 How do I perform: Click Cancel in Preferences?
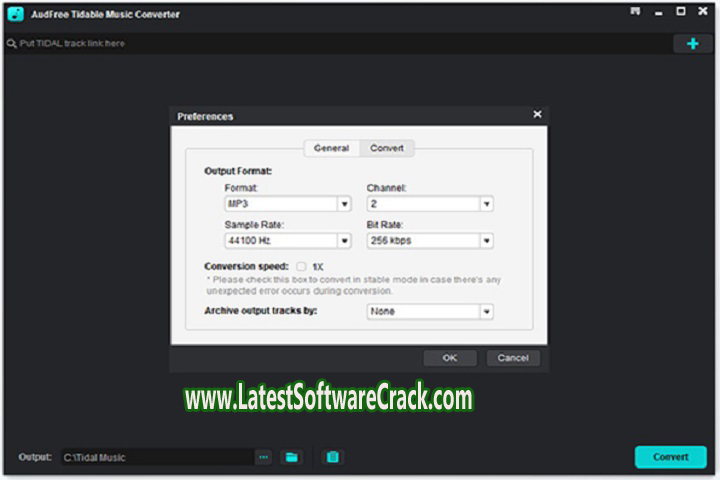pos(513,358)
